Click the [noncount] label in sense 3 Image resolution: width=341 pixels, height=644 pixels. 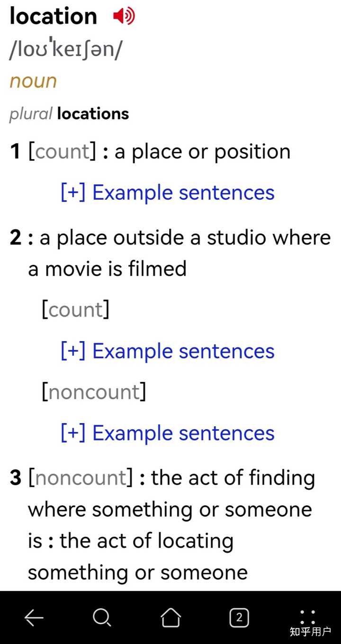pyautogui.click(x=80, y=478)
